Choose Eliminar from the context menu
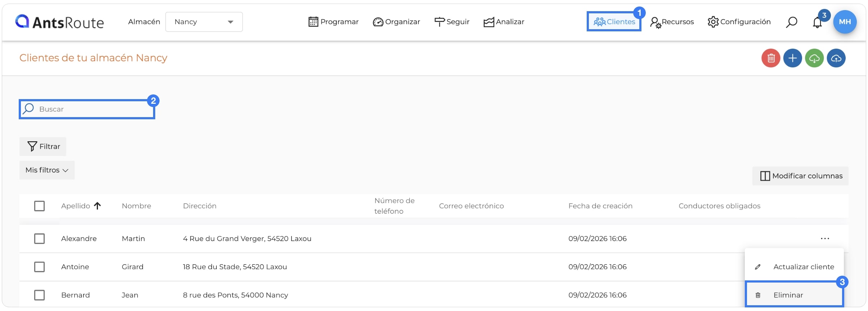The width and height of the screenshot is (868, 311). [x=794, y=295]
